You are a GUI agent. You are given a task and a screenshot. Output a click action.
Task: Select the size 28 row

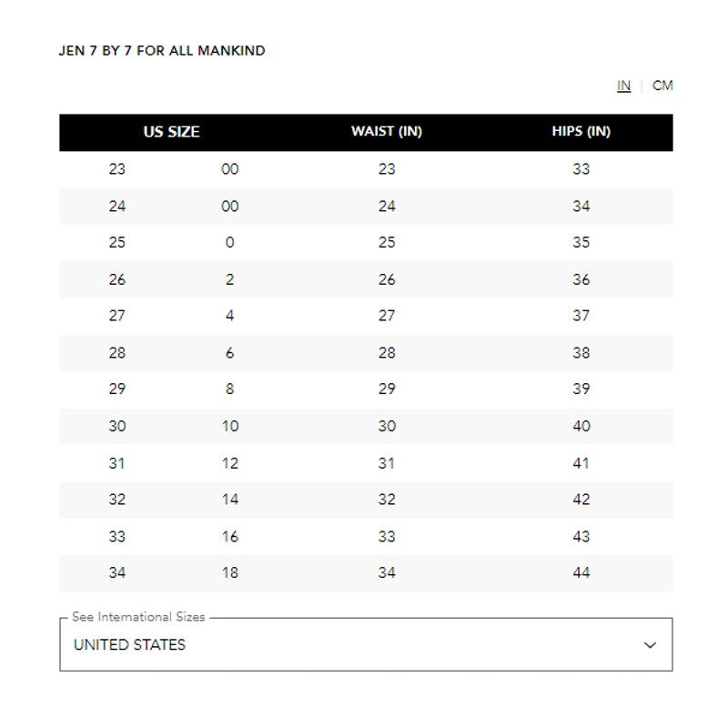tap(366, 353)
